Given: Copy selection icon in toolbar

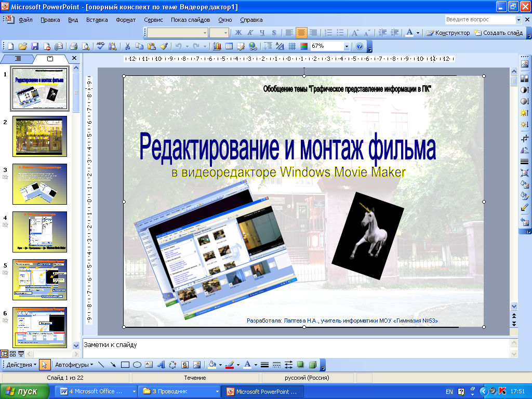Looking at the screenshot, I should (x=139, y=46).
